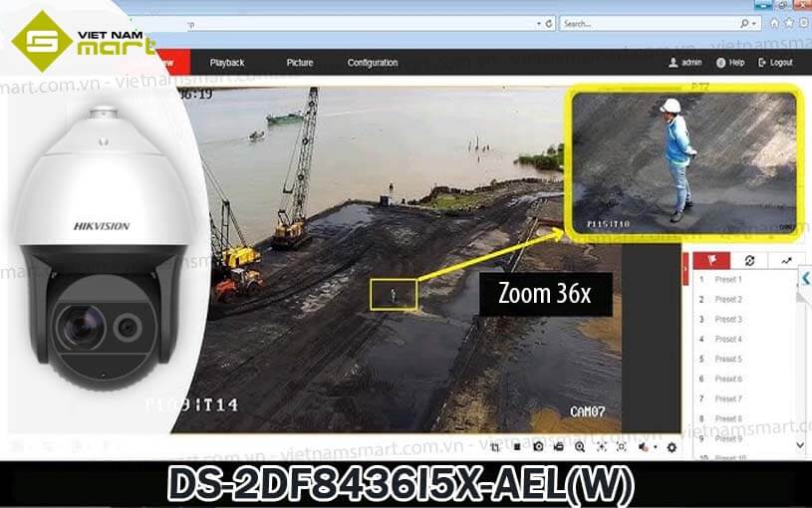
Task: Select the Pattern tab in PTZ panel
Action: [x=786, y=260]
